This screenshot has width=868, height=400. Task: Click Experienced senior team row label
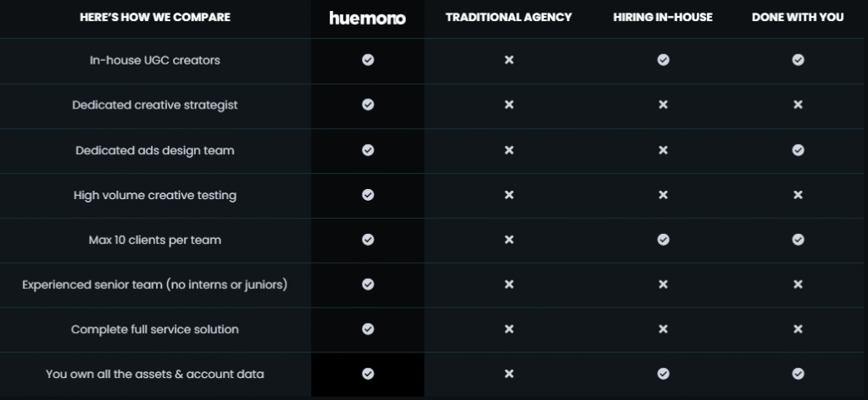point(155,285)
